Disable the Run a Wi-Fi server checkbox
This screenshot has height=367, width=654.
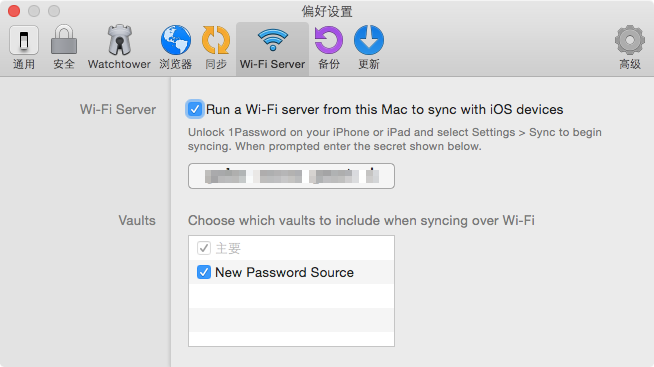[194, 109]
